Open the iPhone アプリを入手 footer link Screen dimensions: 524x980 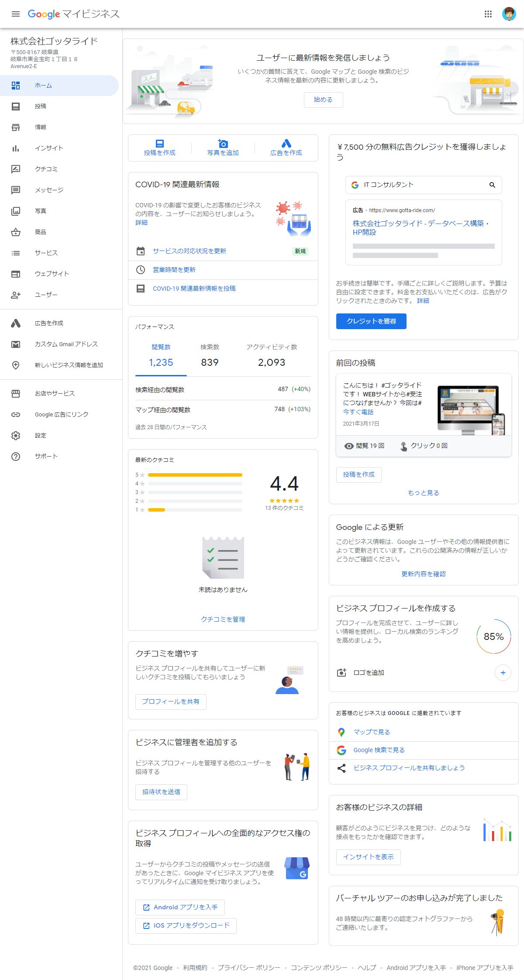pos(485,968)
